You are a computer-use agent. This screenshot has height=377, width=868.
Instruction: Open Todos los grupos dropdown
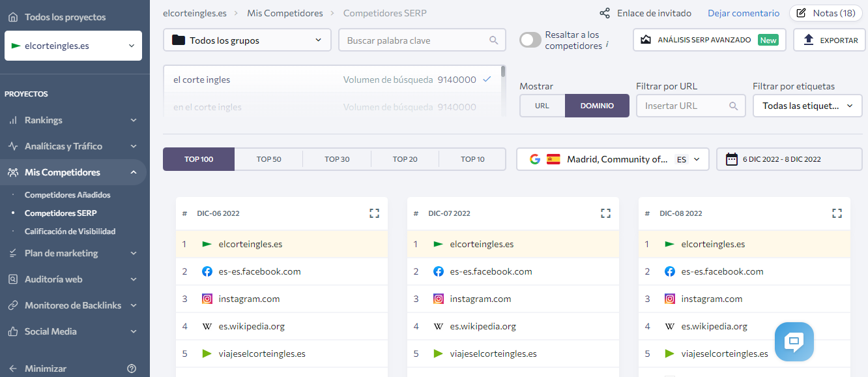point(247,40)
